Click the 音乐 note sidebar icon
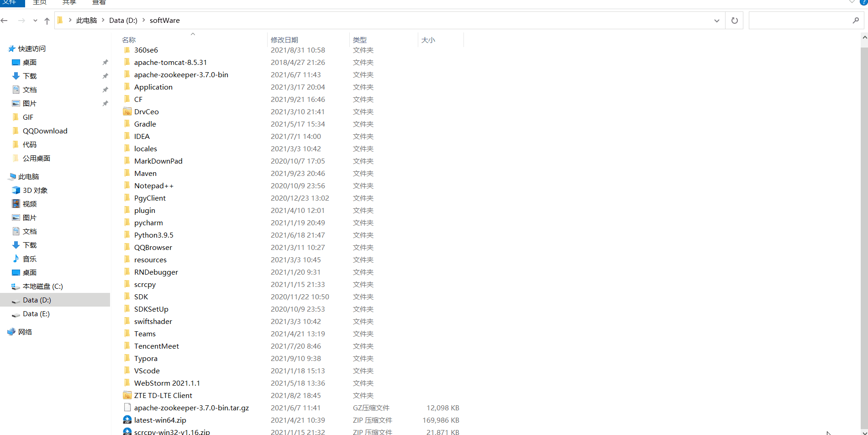 (x=16, y=259)
